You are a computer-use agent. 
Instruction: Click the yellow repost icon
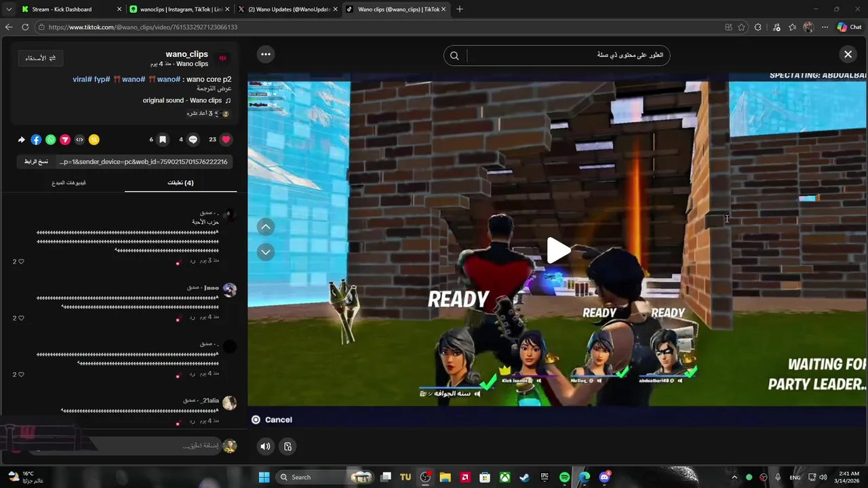(94, 140)
